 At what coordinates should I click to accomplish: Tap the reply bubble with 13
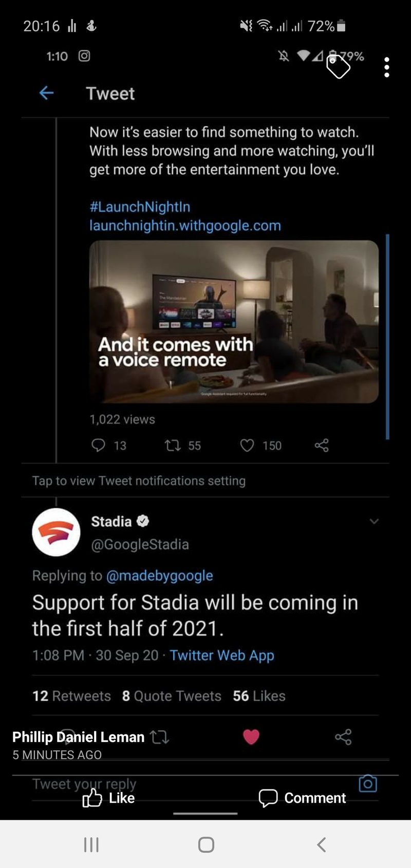click(x=108, y=445)
